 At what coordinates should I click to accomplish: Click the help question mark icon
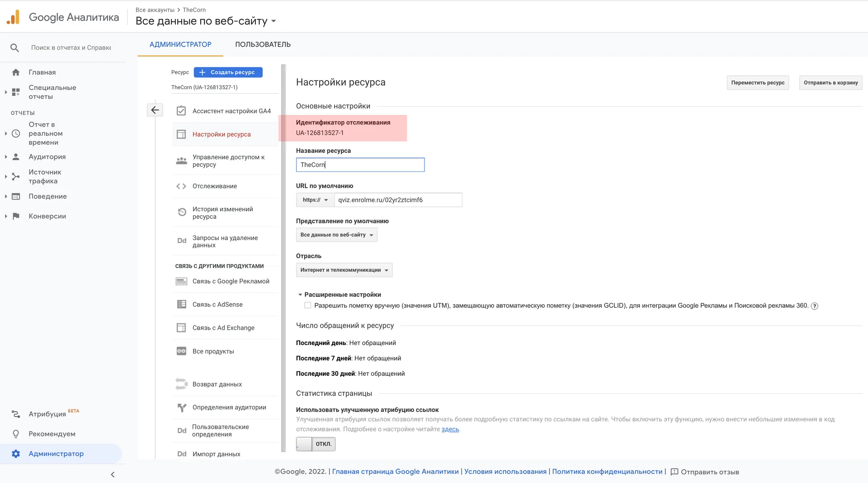[x=814, y=306]
